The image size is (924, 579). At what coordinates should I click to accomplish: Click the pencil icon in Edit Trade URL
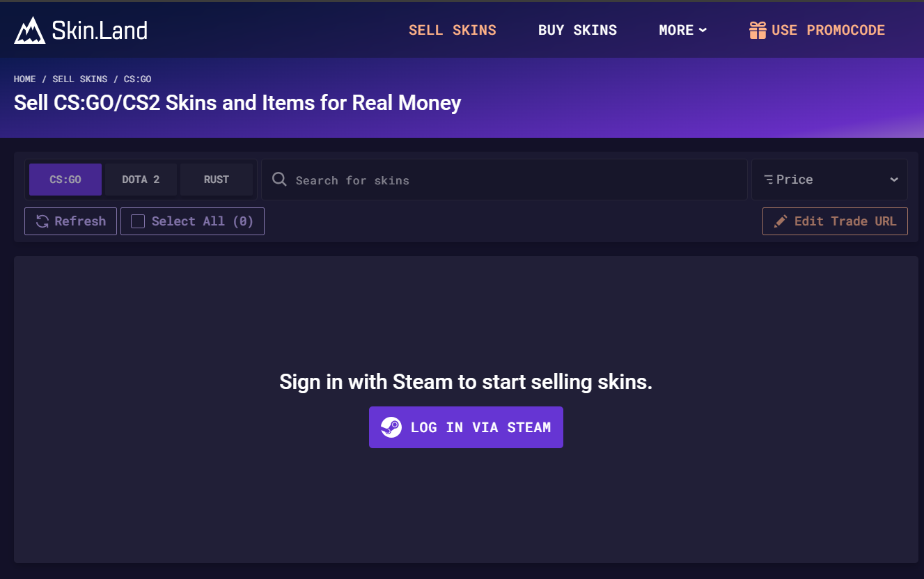coord(781,221)
